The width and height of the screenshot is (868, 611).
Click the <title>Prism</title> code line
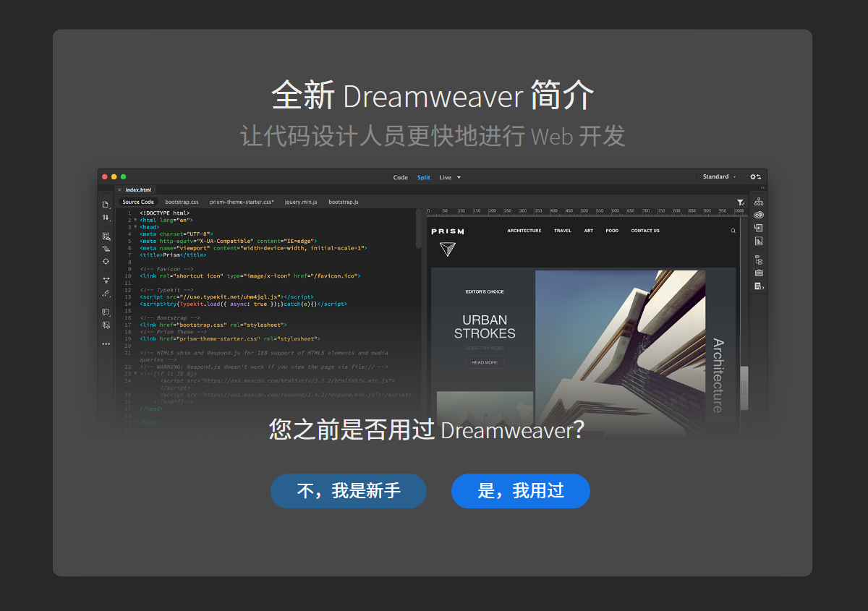pos(173,255)
